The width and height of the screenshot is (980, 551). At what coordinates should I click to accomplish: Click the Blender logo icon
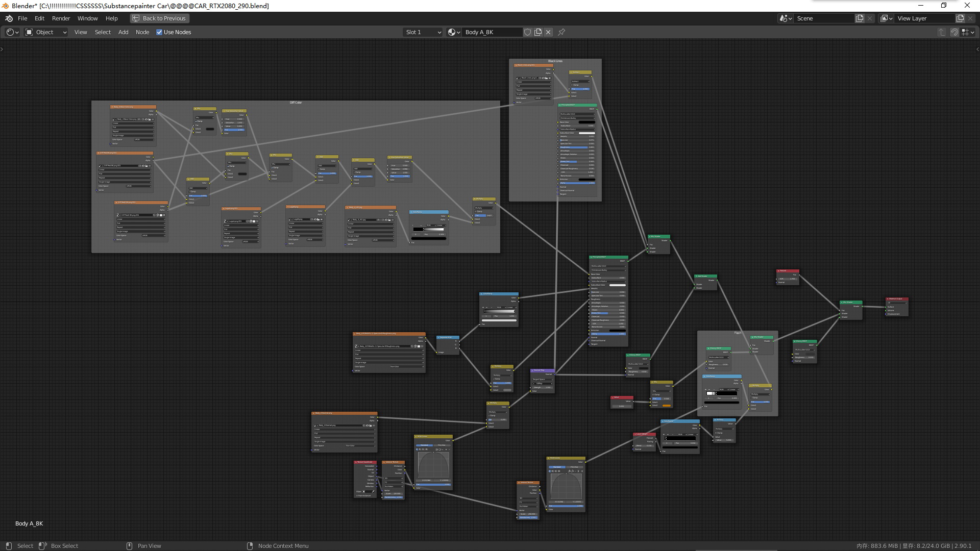tap(9, 18)
